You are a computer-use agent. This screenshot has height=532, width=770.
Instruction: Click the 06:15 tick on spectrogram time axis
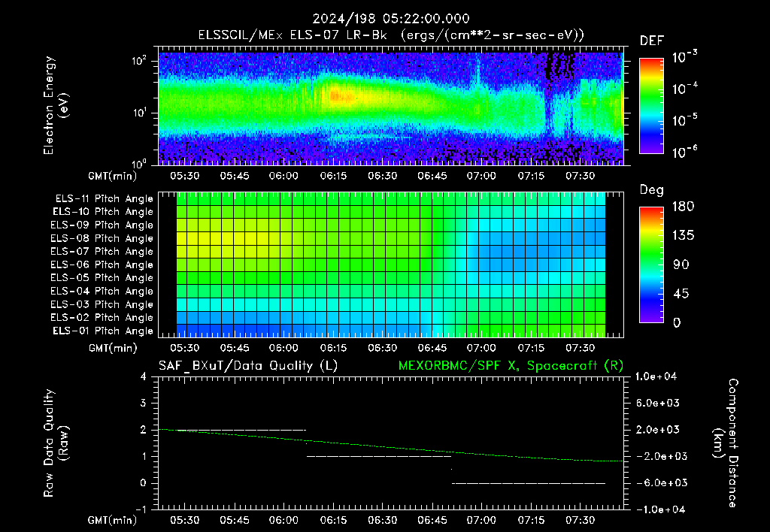333,176
